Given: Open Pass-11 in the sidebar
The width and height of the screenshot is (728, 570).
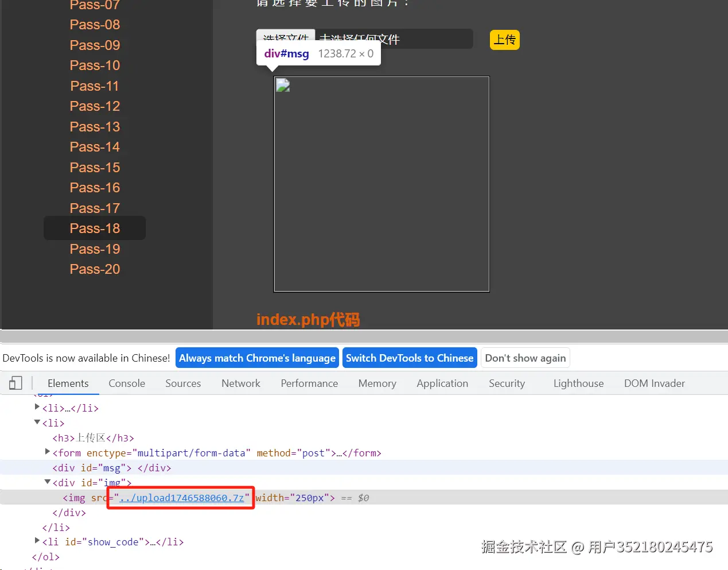Looking at the screenshot, I should coord(95,86).
